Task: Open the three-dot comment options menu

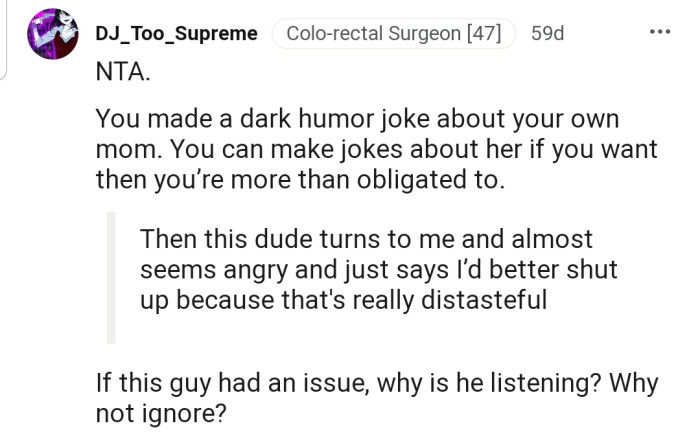Action: click(x=659, y=32)
